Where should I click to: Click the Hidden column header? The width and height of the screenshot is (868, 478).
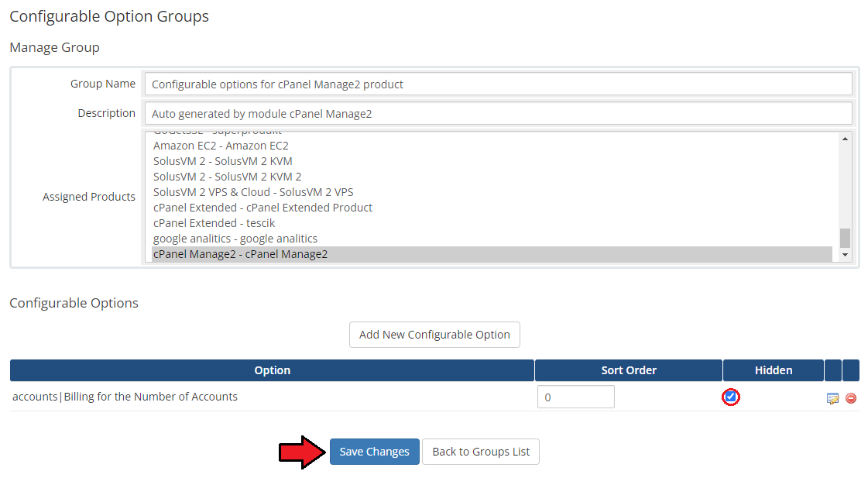[x=774, y=370]
